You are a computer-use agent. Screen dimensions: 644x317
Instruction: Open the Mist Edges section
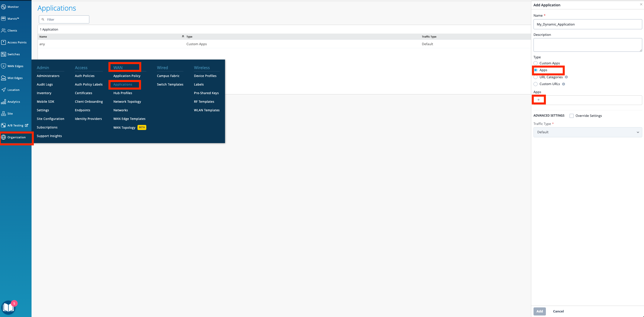14,78
